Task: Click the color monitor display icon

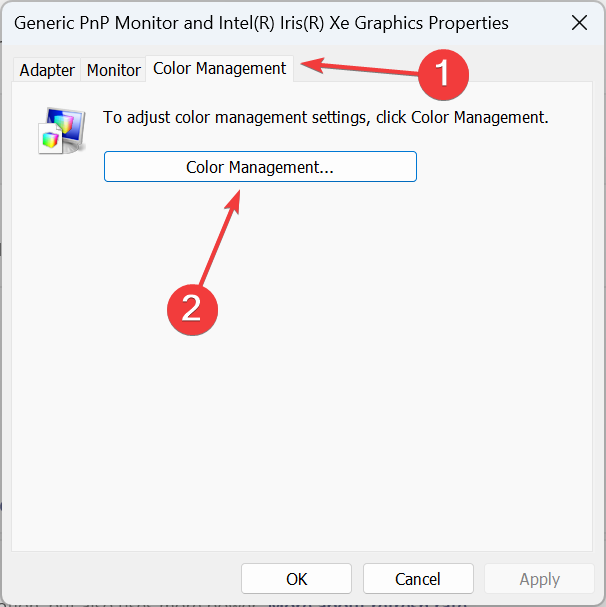Action: click(67, 127)
